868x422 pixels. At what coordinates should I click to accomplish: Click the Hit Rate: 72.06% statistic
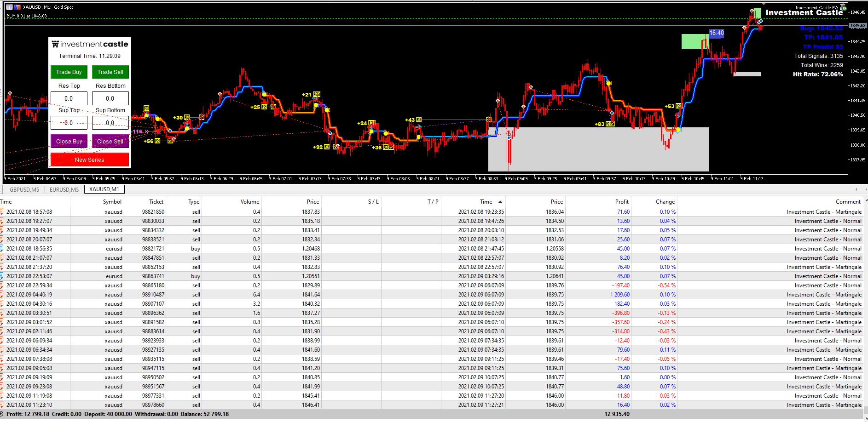(818, 74)
